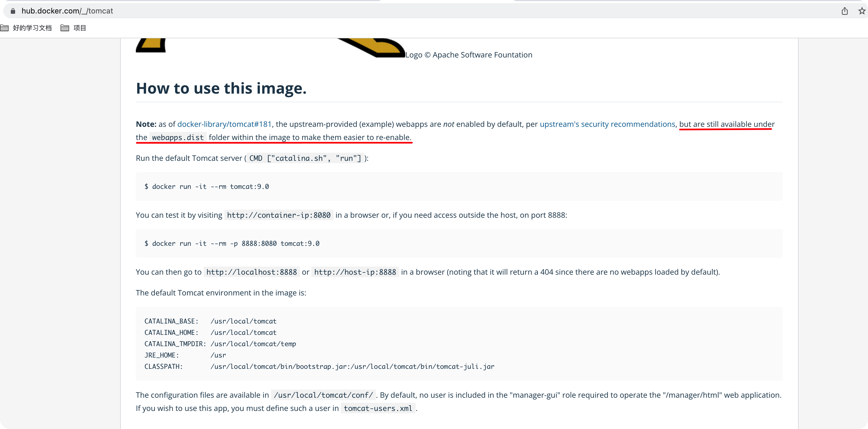
Task: Click the http://container-ip:8080 code text
Action: 279,215
